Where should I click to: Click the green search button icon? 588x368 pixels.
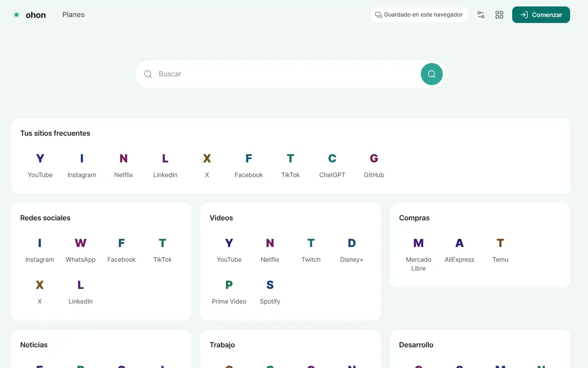(432, 74)
